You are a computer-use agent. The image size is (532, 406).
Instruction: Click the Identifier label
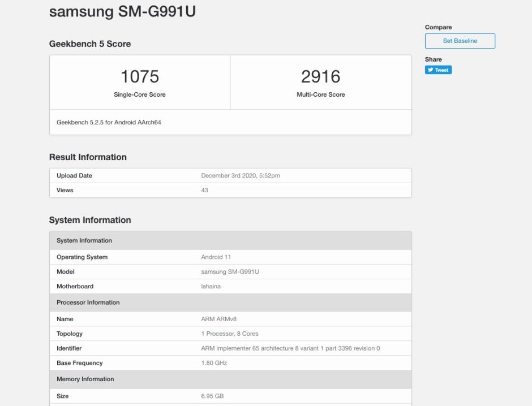pos(69,348)
